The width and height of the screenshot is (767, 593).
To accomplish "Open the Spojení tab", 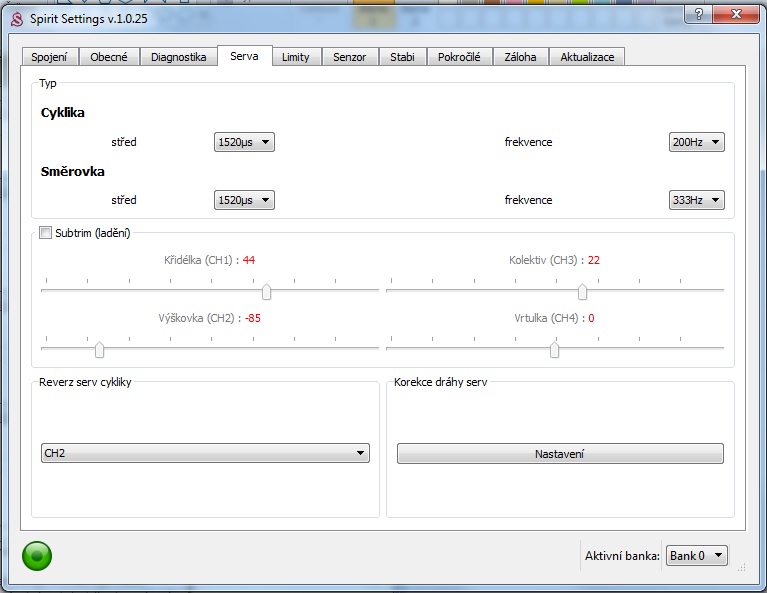I will pos(49,57).
